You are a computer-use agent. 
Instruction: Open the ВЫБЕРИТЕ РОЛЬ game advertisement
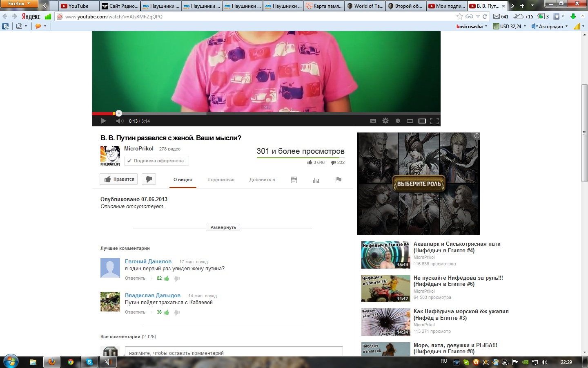(419, 184)
